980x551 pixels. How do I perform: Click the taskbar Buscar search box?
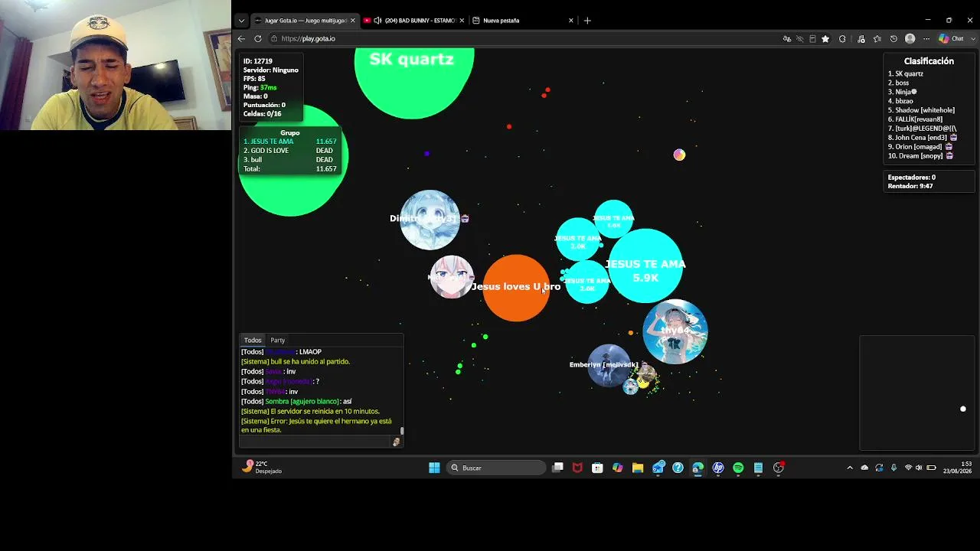point(496,468)
